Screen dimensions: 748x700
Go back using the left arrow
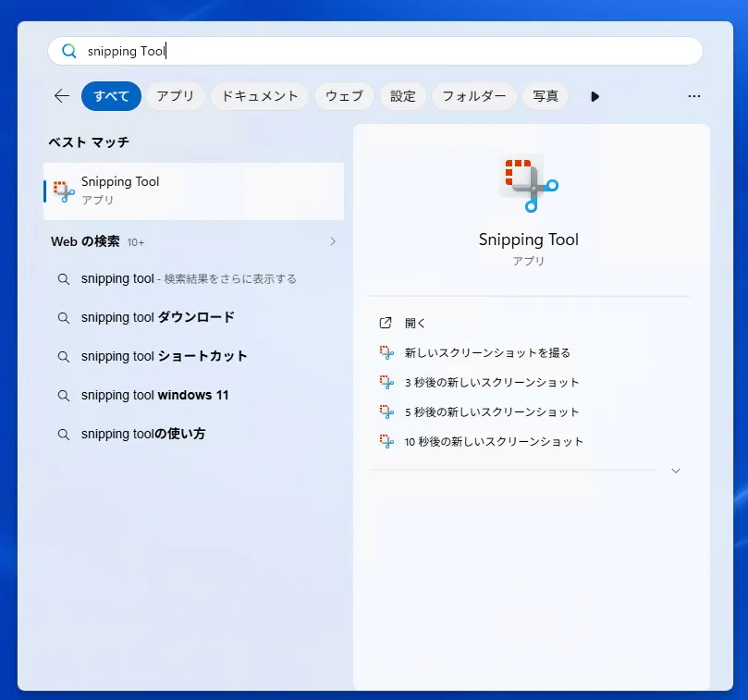click(x=62, y=96)
